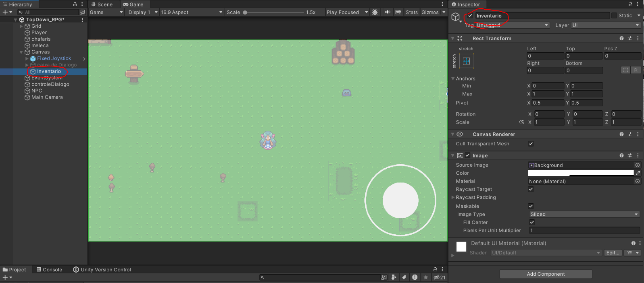The width and height of the screenshot is (644, 283).
Task: Click the Rect Transform presets icon
Action: pyautogui.click(x=629, y=38)
